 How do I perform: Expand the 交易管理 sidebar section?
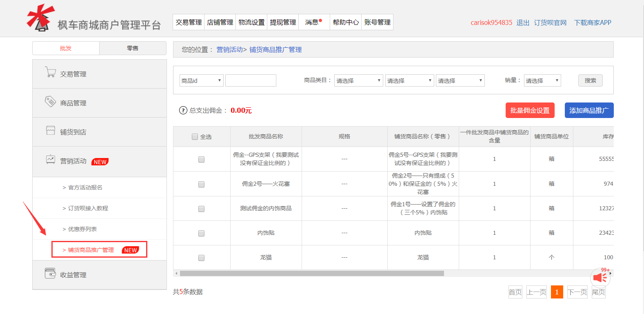pyautogui.click(x=100, y=74)
